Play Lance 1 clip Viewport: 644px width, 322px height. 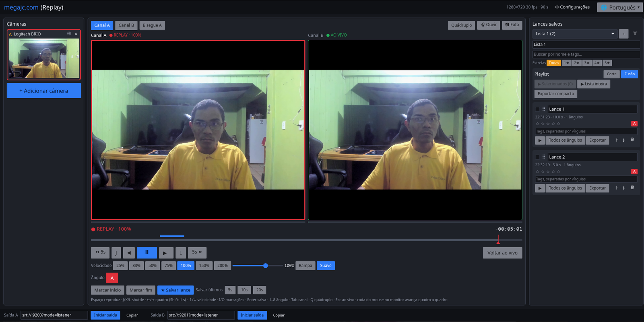coord(540,140)
